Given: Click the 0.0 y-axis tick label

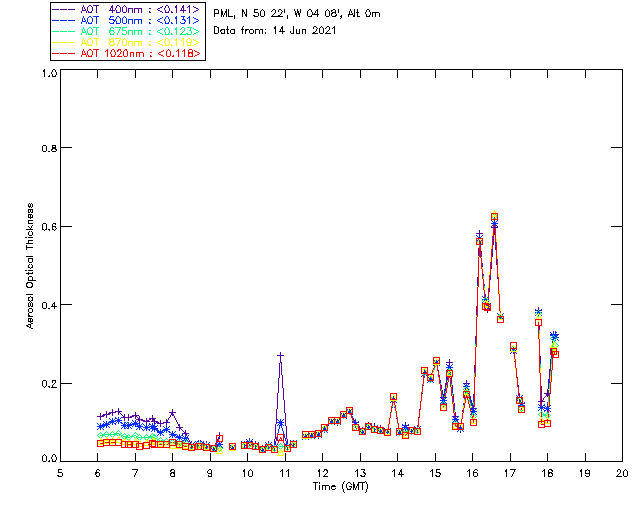Looking at the screenshot, I should click(49, 459).
